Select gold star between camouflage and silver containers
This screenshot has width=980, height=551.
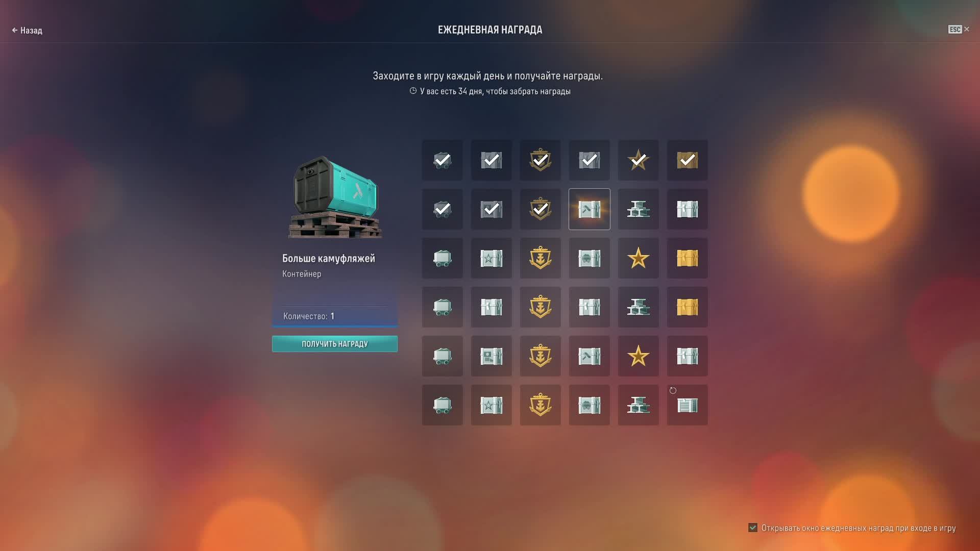[x=638, y=356]
